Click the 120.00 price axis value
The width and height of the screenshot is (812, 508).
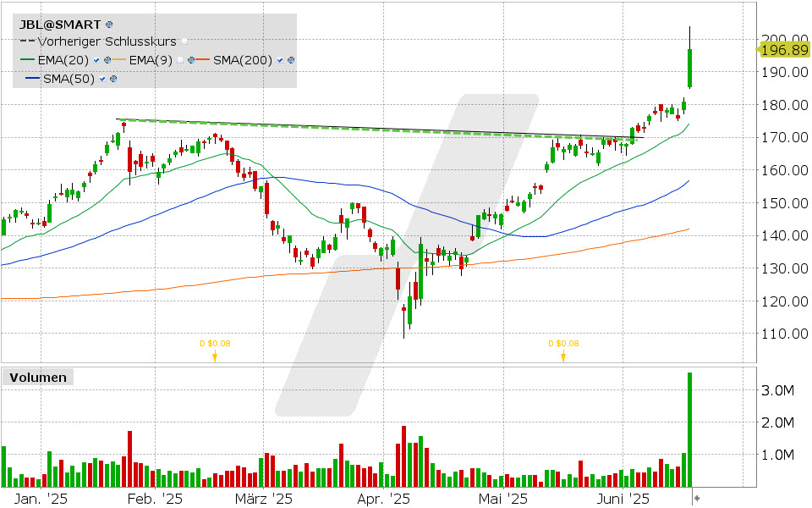tap(785, 301)
